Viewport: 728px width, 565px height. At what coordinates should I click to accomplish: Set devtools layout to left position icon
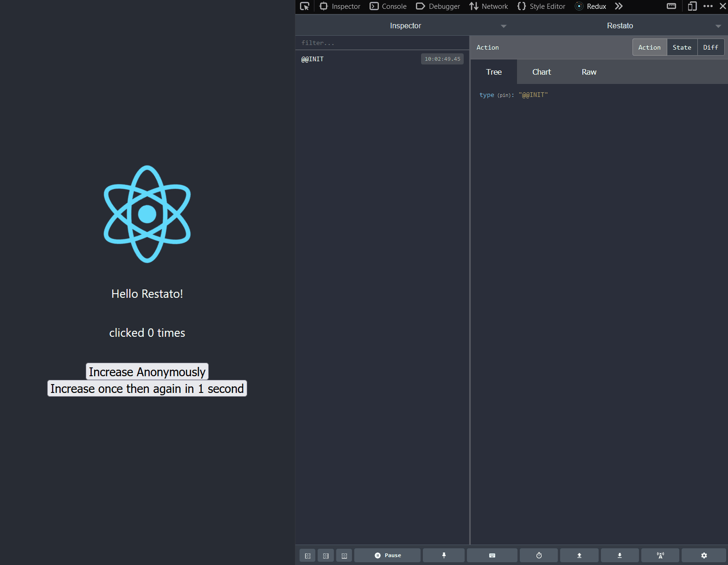pyautogui.click(x=307, y=555)
